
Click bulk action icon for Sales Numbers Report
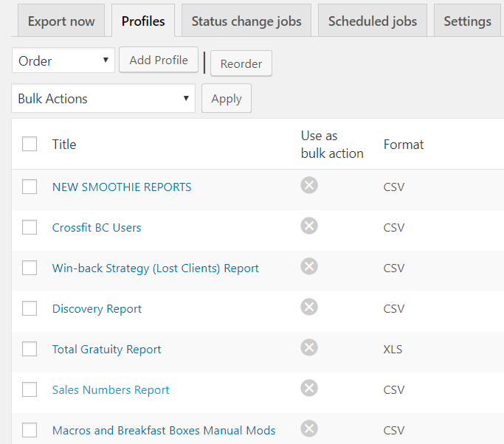coord(309,388)
